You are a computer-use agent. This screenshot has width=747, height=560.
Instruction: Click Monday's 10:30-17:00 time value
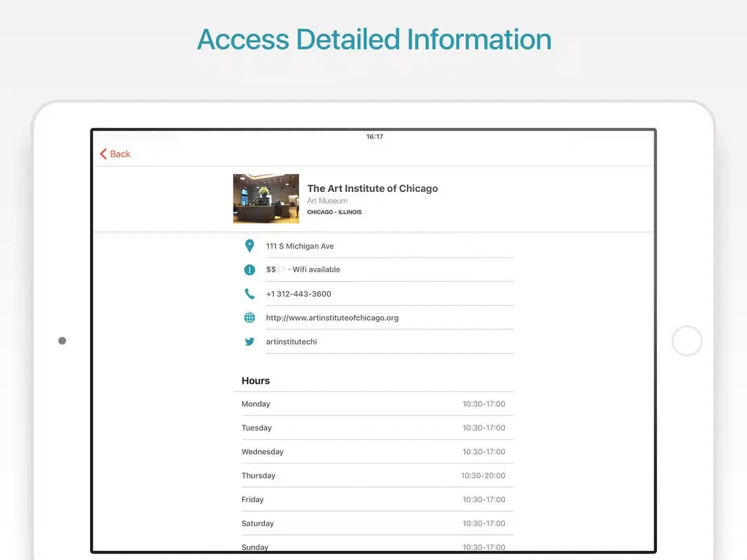(483, 404)
